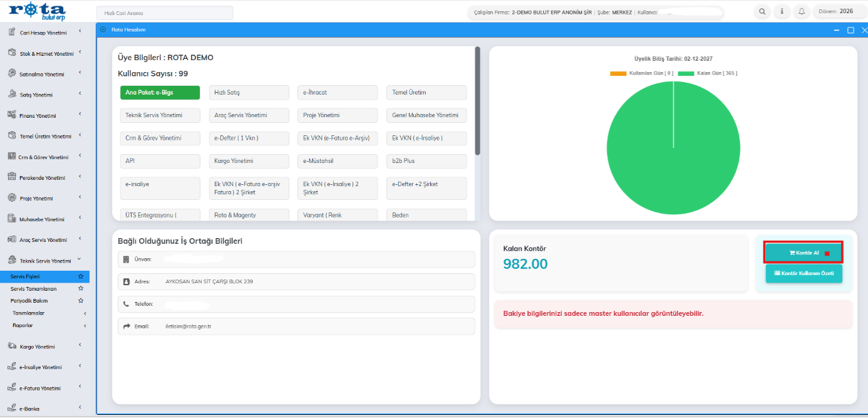Click the e-İrsaliye Yönetimi sidebar icon

pyautogui.click(x=12, y=367)
